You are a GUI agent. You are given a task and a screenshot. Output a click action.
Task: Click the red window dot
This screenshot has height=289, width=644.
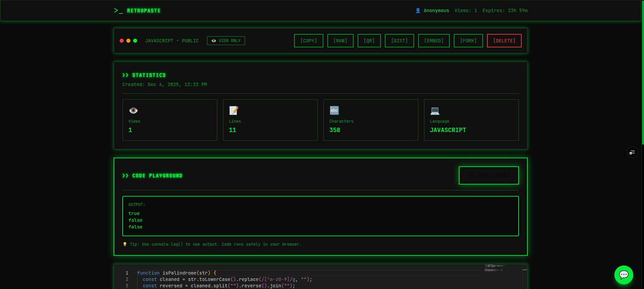point(122,41)
